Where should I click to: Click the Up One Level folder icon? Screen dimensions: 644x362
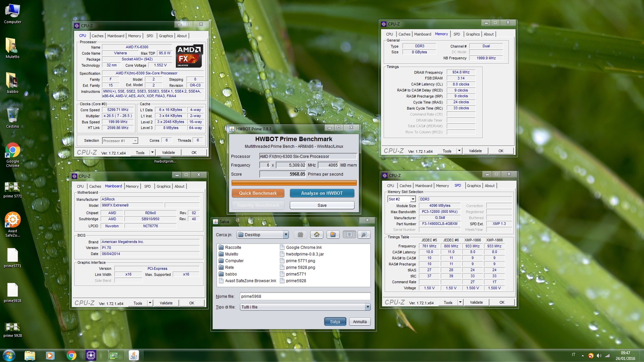[x=301, y=235]
